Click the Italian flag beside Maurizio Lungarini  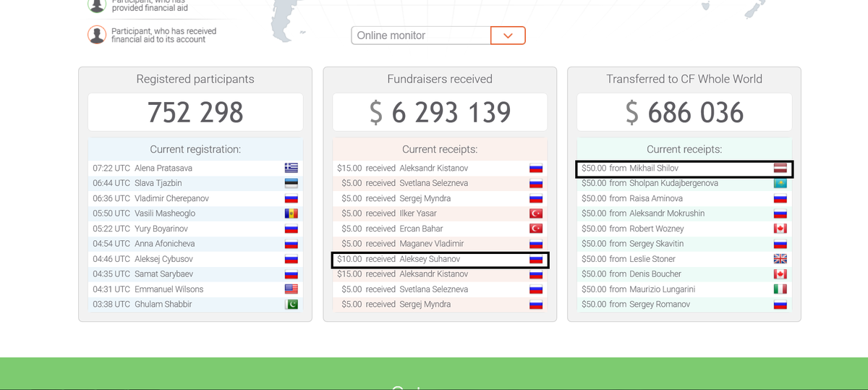(x=780, y=289)
